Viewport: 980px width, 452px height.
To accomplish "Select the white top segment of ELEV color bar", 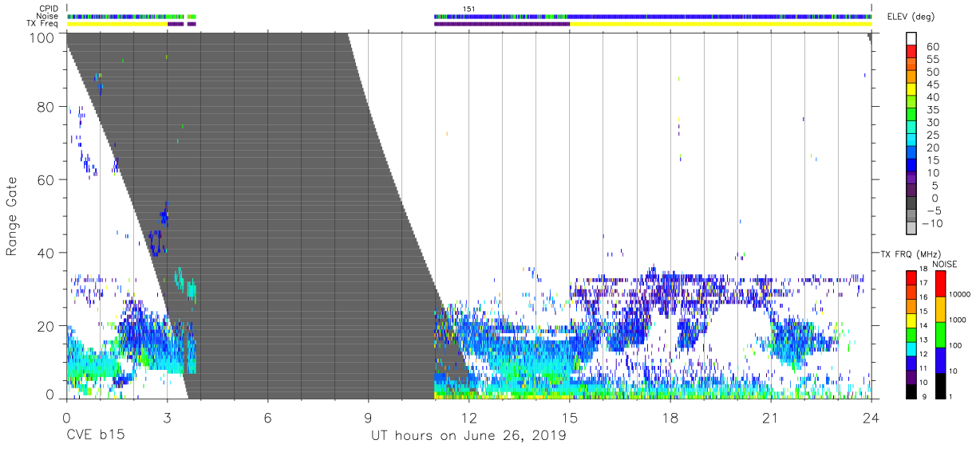I will coord(911,37).
